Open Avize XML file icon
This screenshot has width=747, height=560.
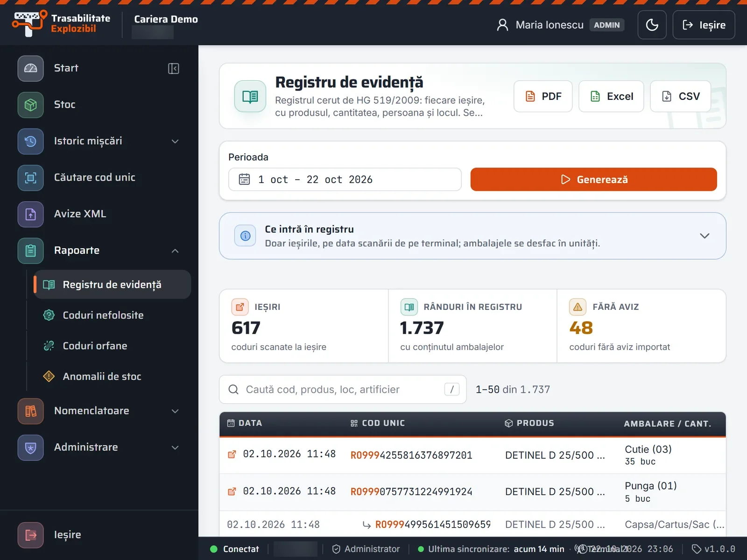click(31, 214)
